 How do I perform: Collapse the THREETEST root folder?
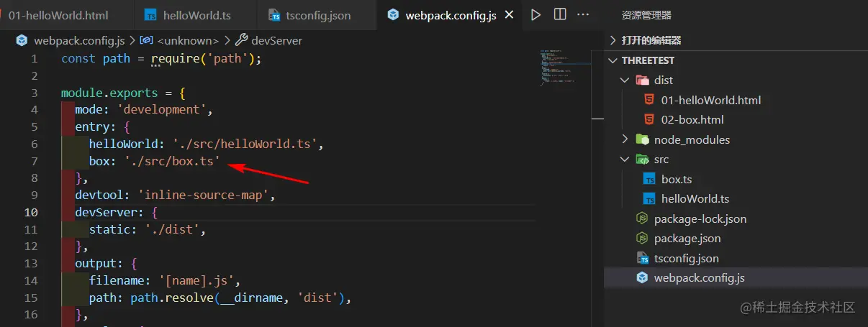612,60
